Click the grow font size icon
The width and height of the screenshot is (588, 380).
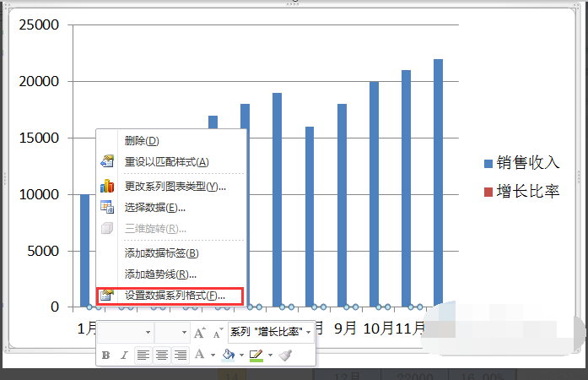coord(199,333)
